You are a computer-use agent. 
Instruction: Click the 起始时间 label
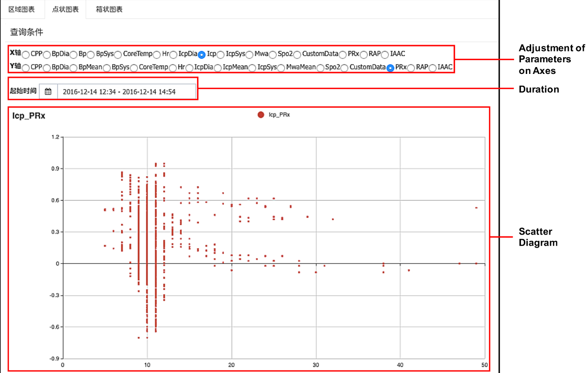click(23, 91)
